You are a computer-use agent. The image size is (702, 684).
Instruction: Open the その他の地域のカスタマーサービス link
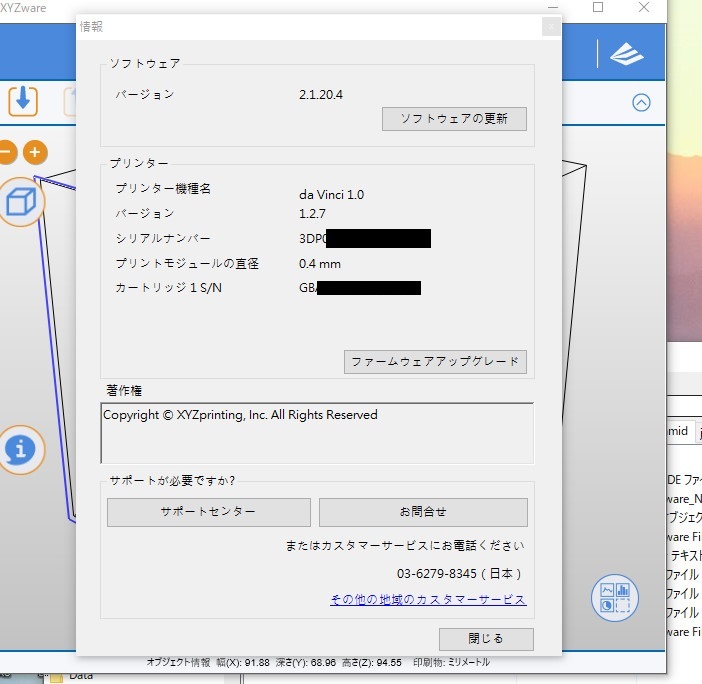point(428,600)
